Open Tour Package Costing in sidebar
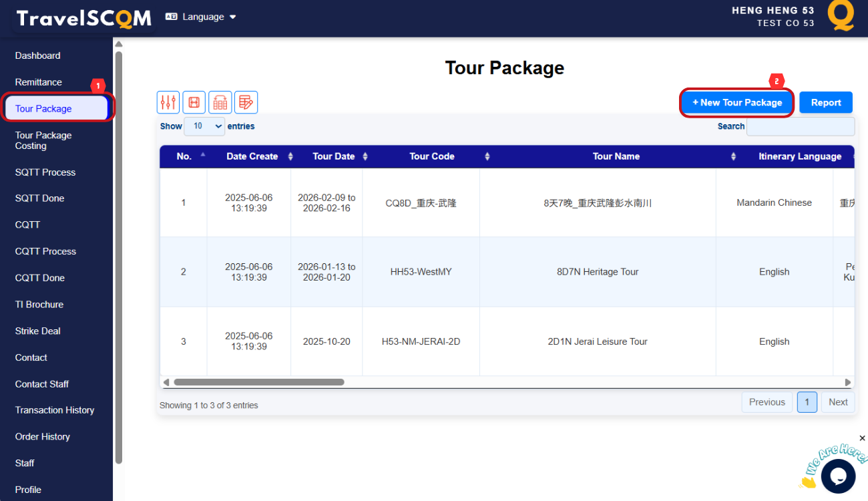The image size is (868, 501). 43,140
